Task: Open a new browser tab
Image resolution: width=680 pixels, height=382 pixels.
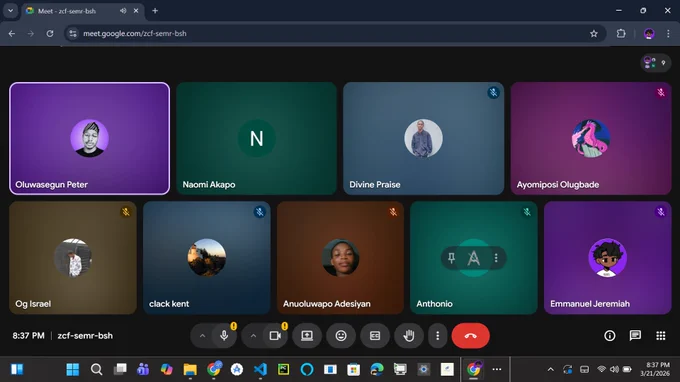Action: coord(155,11)
